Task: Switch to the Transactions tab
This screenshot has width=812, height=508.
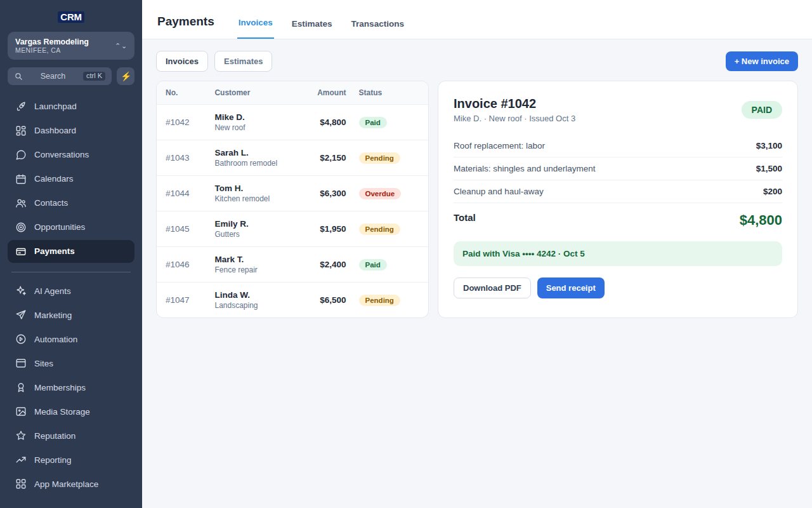Action: tap(377, 23)
